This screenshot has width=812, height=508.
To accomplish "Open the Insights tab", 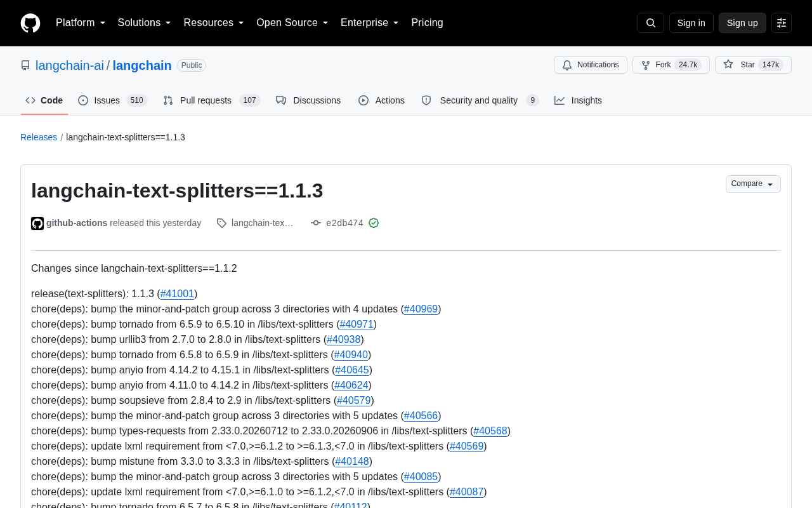I will coord(579,100).
